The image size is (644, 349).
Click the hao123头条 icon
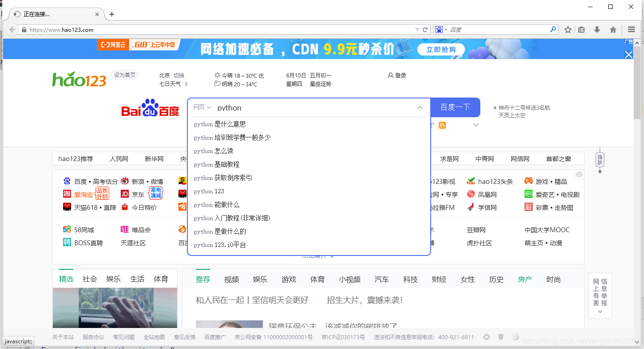[x=470, y=181]
